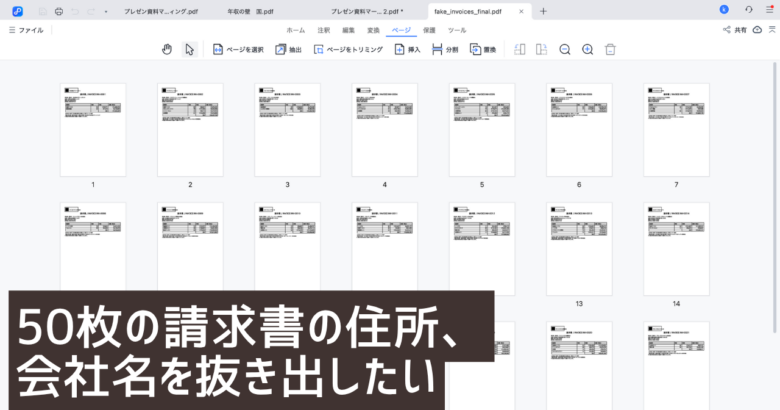Close the fake_invoices_final.pdf tab

point(523,11)
